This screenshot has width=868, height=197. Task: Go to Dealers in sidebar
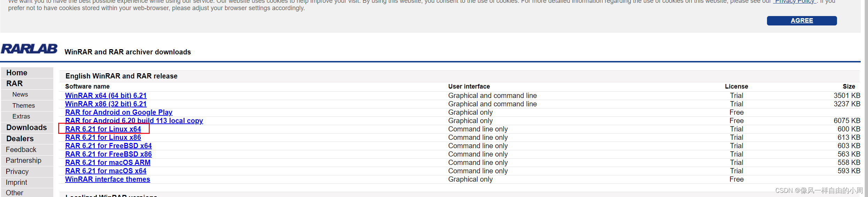pyautogui.click(x=20, y=139)
